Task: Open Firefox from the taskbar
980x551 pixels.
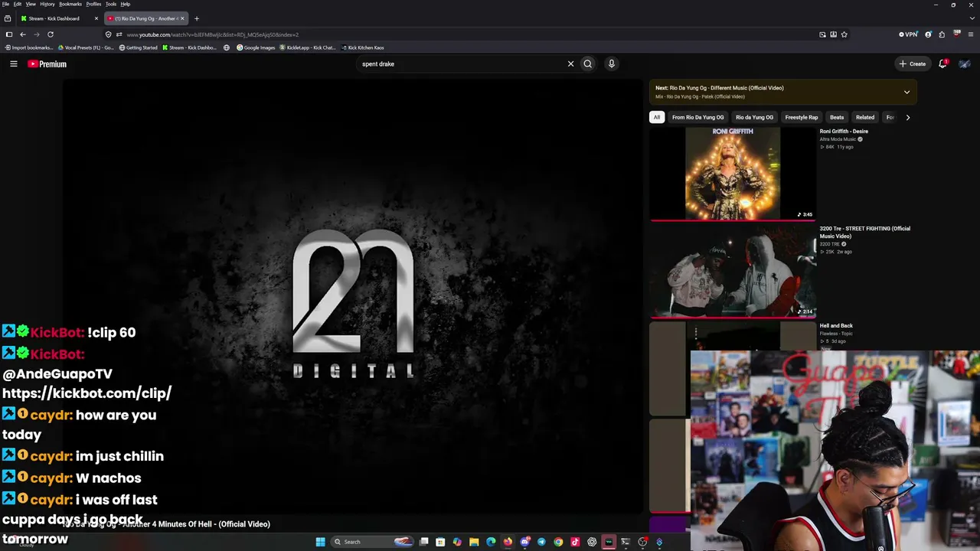Action: tap(508, 542)
